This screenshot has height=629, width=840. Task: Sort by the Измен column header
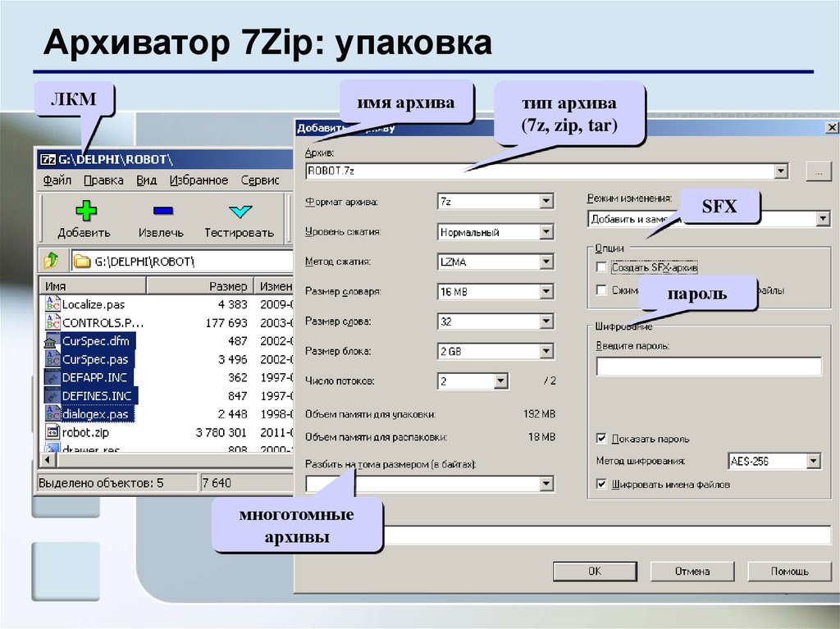274,286
